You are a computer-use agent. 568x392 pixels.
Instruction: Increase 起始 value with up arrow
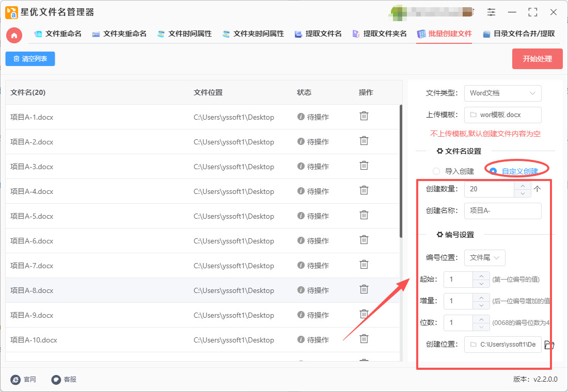[481, 276]
